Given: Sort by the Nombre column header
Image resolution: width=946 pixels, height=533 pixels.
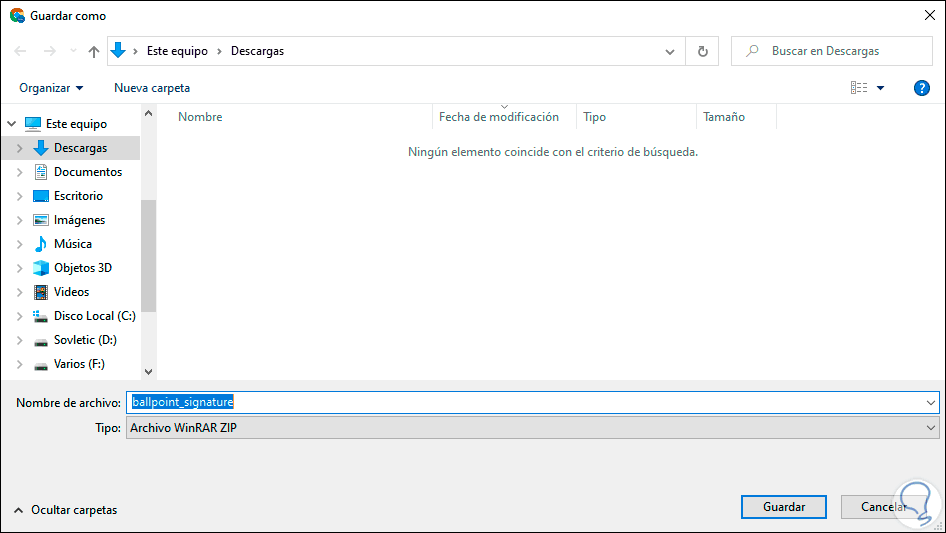Looking at the screenshot, I should tap(200, 117).
